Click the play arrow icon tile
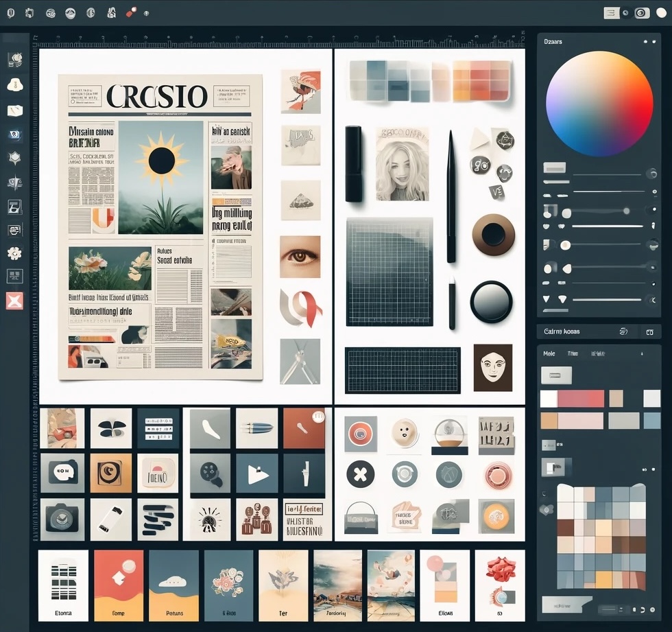The width and height of the screenshot is (672, 632). (x=257, y=473)
